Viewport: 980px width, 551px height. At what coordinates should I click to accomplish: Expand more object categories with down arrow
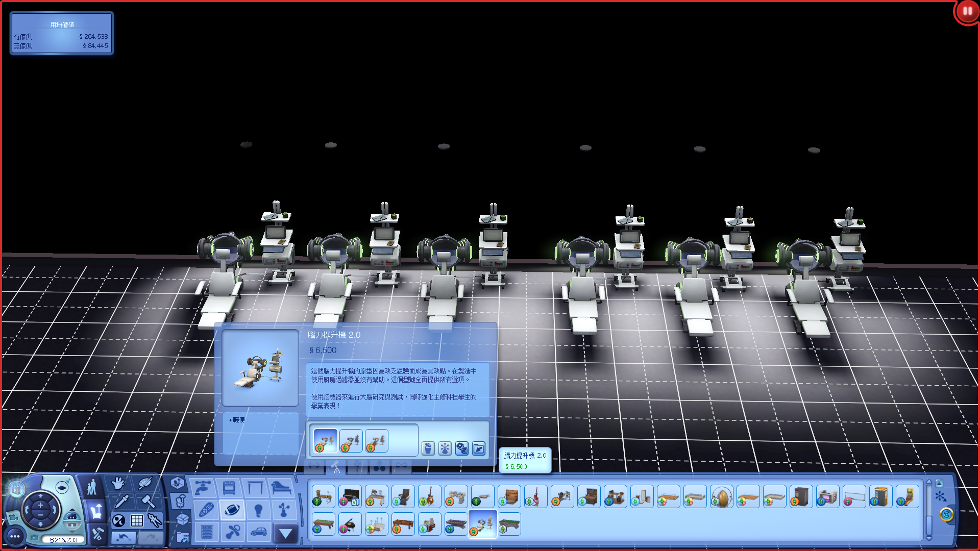[x=285, y=534]
